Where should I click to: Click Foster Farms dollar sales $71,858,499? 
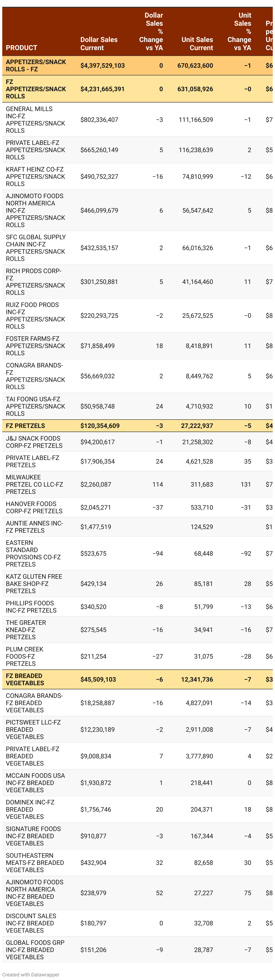[x=97, y=346]
